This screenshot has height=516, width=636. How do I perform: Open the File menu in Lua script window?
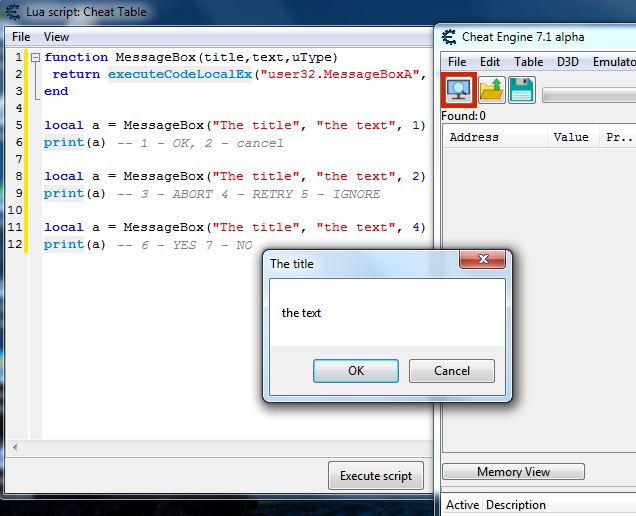coord(21,37)
